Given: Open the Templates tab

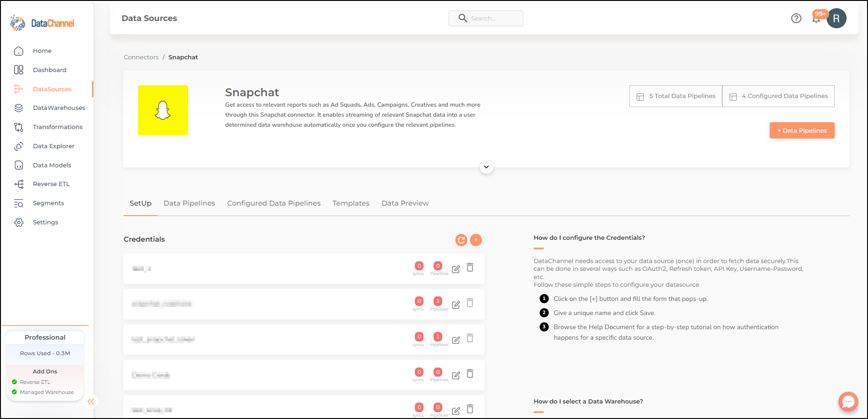Looking at the screenshot, I should pos(351,203).
